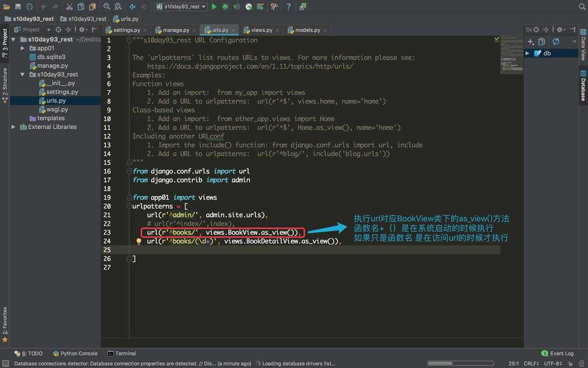Screen dimensions: 588x368
Task: Click the inspection checkmark at editor top-right
Action: click(497, 40)
